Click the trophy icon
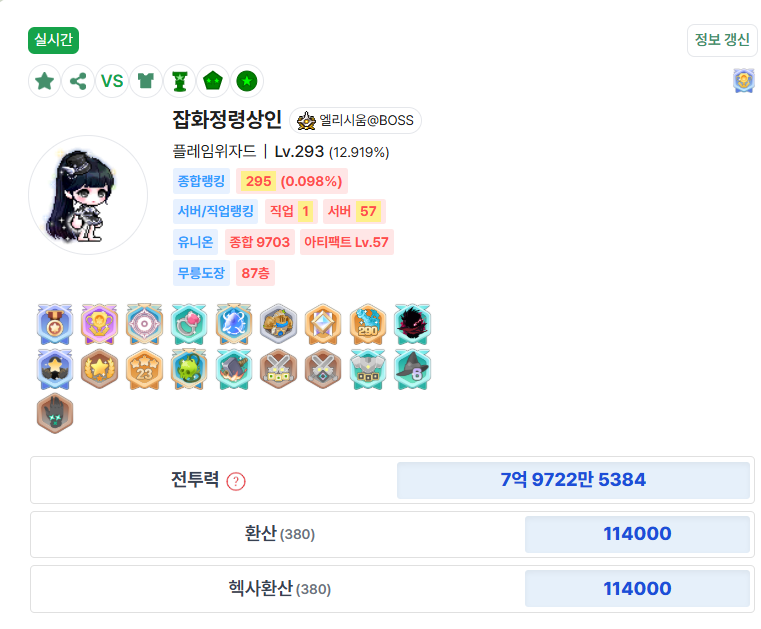This screenshot has height=629, width=761. click(x=180, y=81)
